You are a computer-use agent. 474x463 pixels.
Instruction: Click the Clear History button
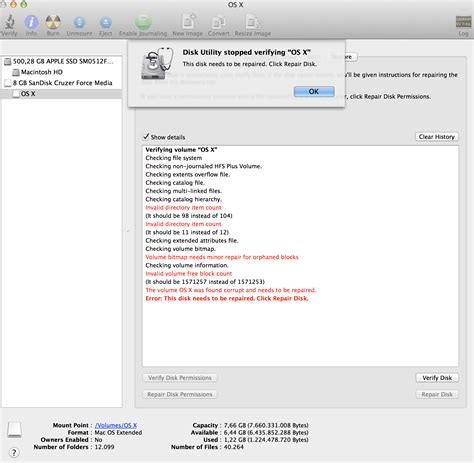point(437,137)
